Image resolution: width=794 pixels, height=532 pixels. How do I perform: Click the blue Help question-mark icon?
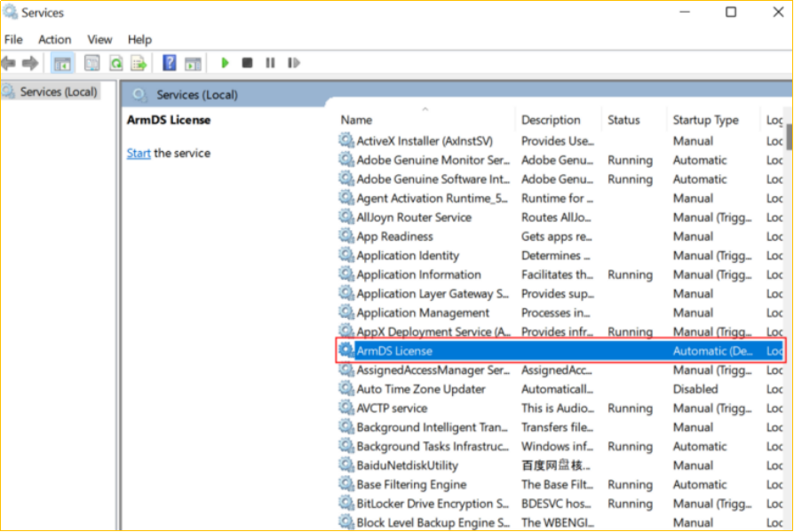pyautogui.click(x=169, y=63)
